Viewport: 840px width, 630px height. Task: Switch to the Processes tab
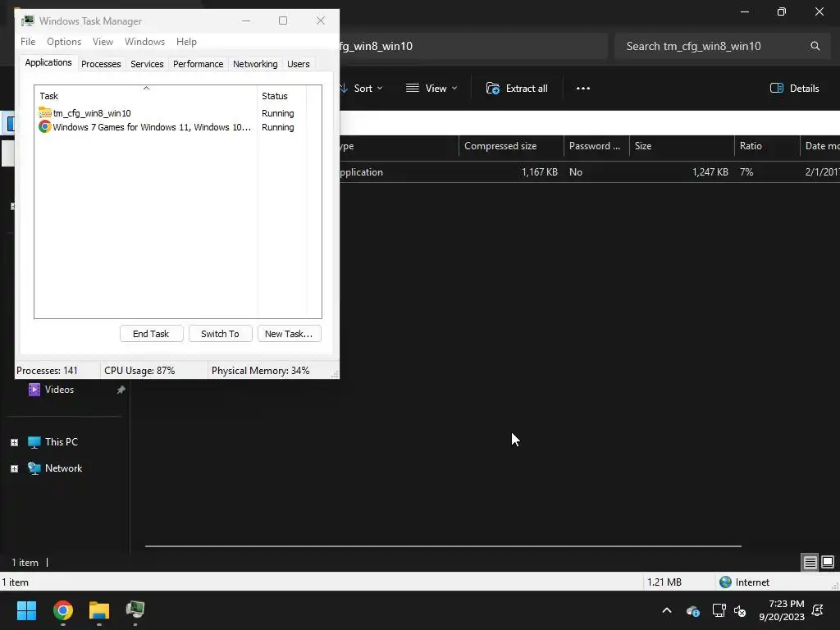(x=101, y=64)
